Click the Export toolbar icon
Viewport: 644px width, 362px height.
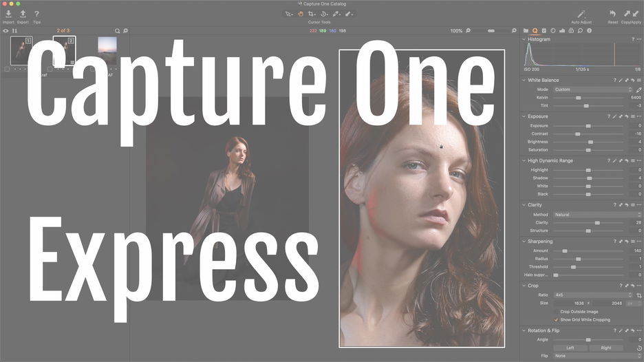pos(23,14)
